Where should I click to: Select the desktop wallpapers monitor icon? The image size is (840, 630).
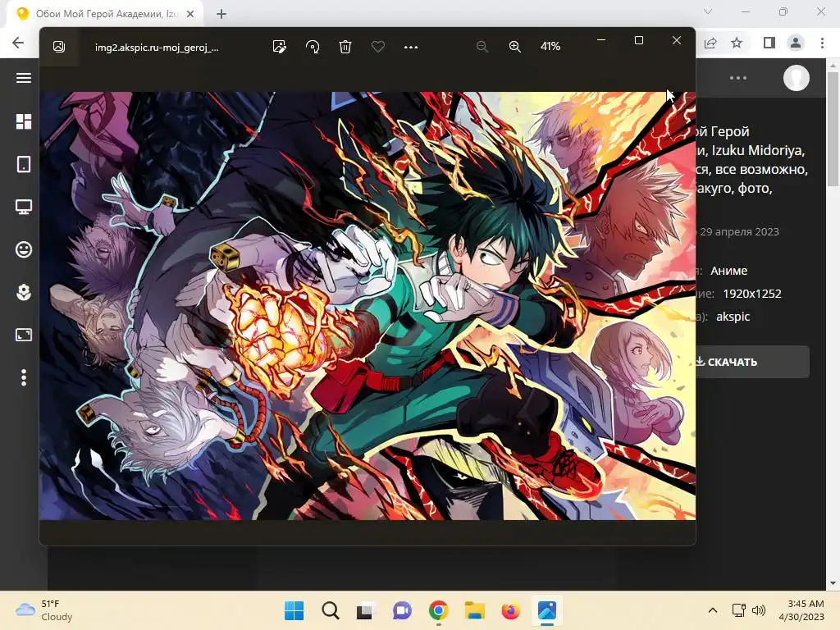click(24, 207)
